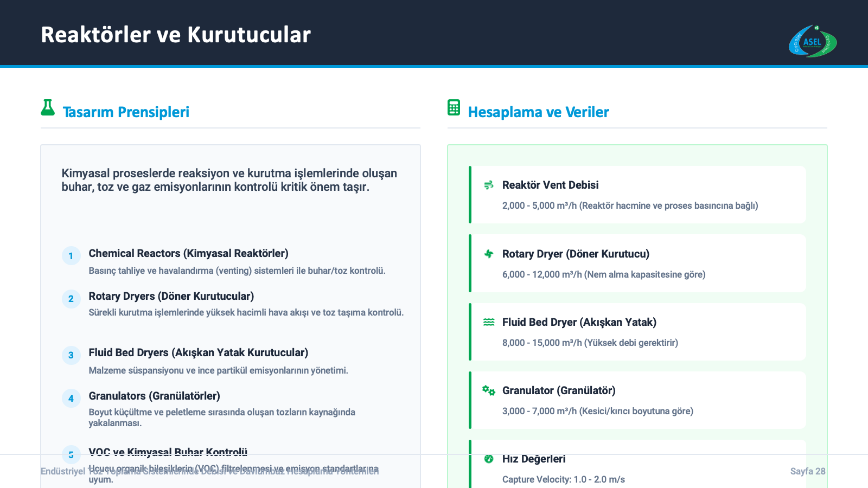The width and height of the screenshot is (868, 488).
Task: Click the number 1 circle badge
Action: coord(71,256)
